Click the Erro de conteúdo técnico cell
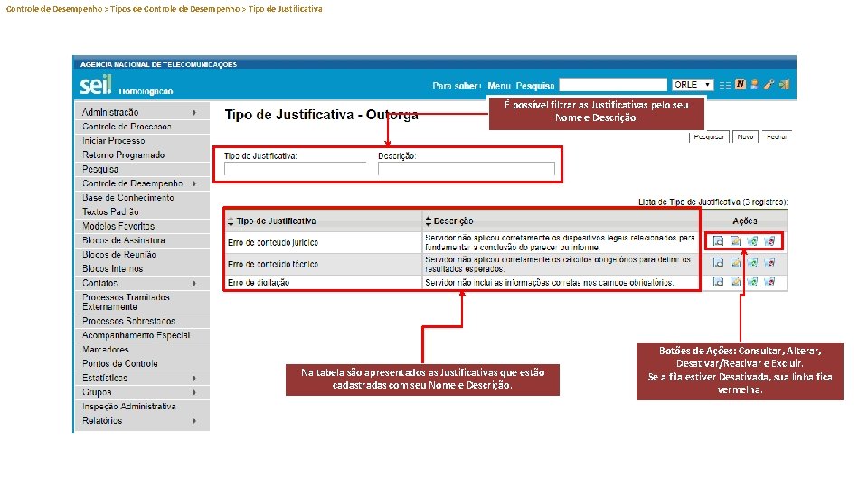 click(x=324, y=265)
